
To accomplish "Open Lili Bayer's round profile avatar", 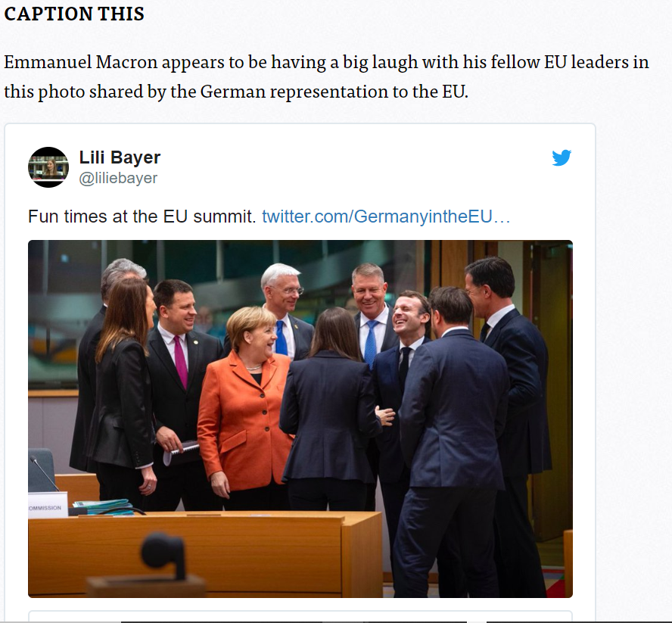I will click(48, 167).
